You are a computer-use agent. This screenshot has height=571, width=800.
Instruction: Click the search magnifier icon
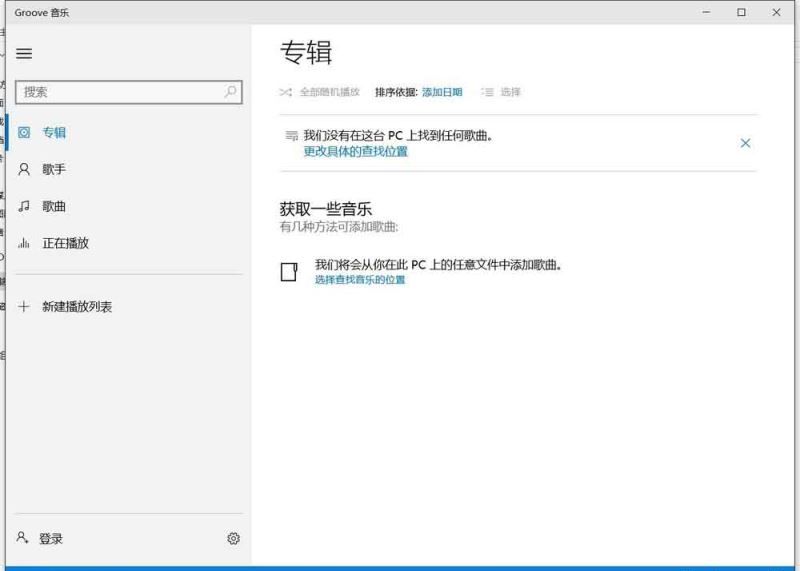click(230, 91)
